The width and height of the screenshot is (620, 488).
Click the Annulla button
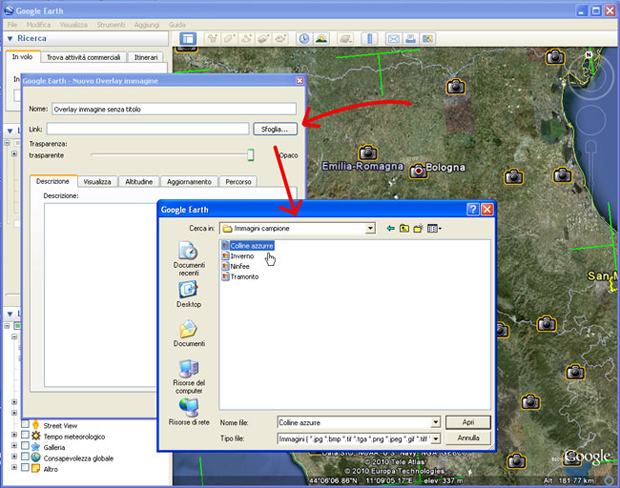point(468,438)
